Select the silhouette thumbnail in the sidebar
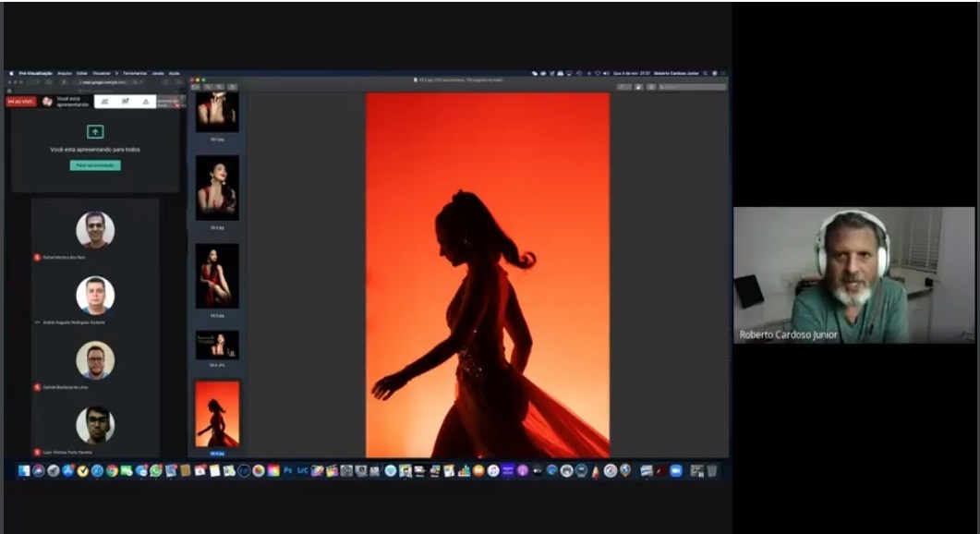This screenshot has width=980, height=534. click(x=217, y=414)
